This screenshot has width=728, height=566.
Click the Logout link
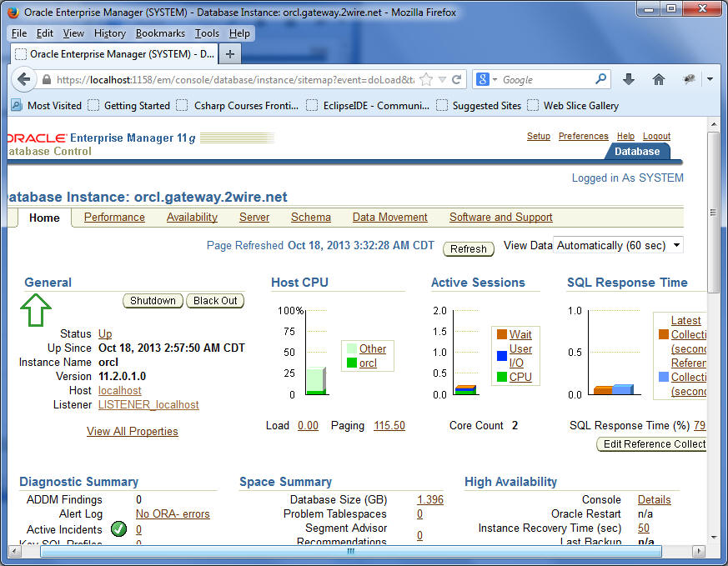click(x=656, y=136)
